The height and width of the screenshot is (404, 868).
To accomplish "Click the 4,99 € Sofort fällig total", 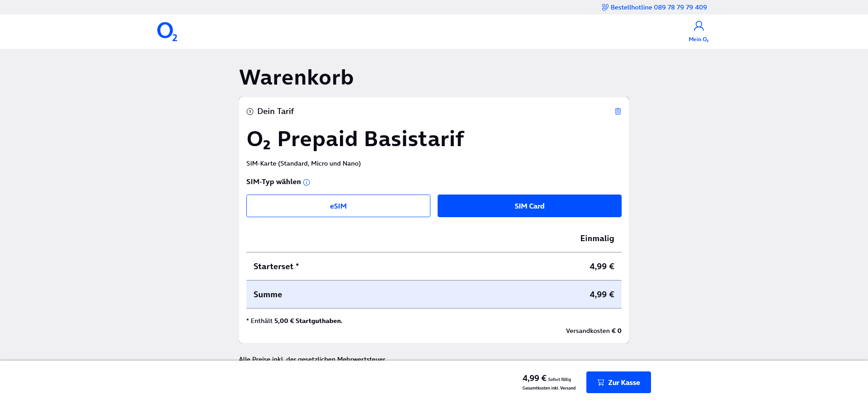I will [x=547, y=378].
